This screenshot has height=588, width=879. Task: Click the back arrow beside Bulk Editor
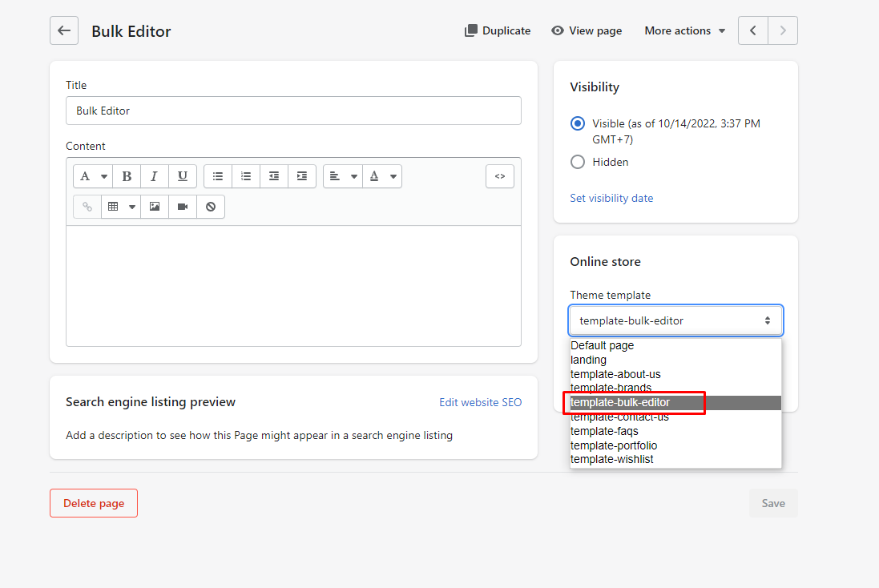click(64, 30)
